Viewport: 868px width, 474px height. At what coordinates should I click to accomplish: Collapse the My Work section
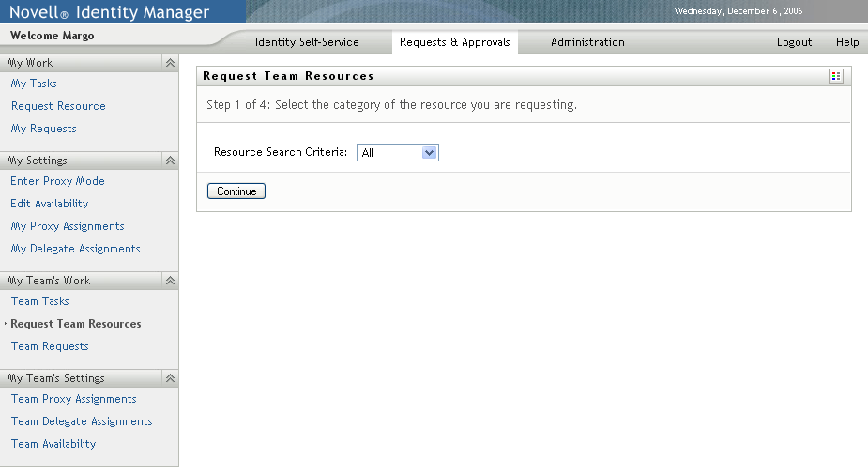(170, 63)
